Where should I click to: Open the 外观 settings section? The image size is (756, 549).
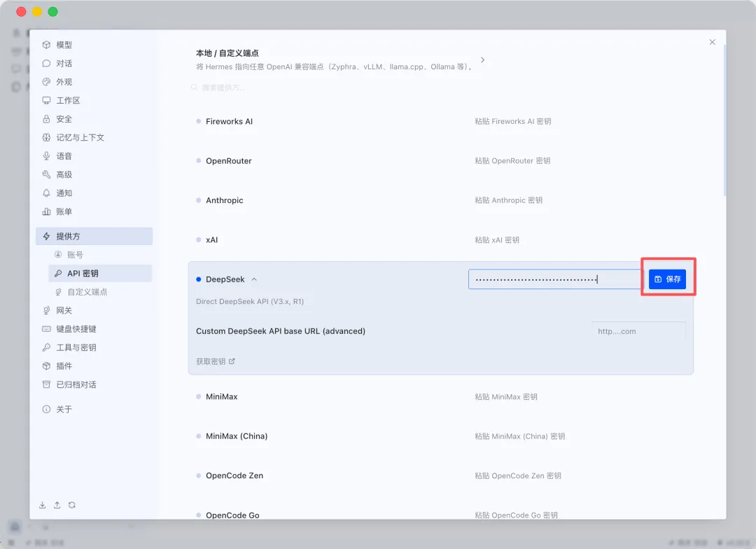pyautogui.click(x=94, y=82)
